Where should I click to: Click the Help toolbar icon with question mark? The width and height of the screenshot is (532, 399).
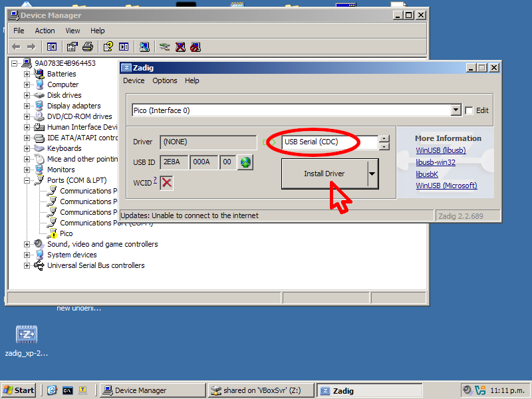point(108,47)
